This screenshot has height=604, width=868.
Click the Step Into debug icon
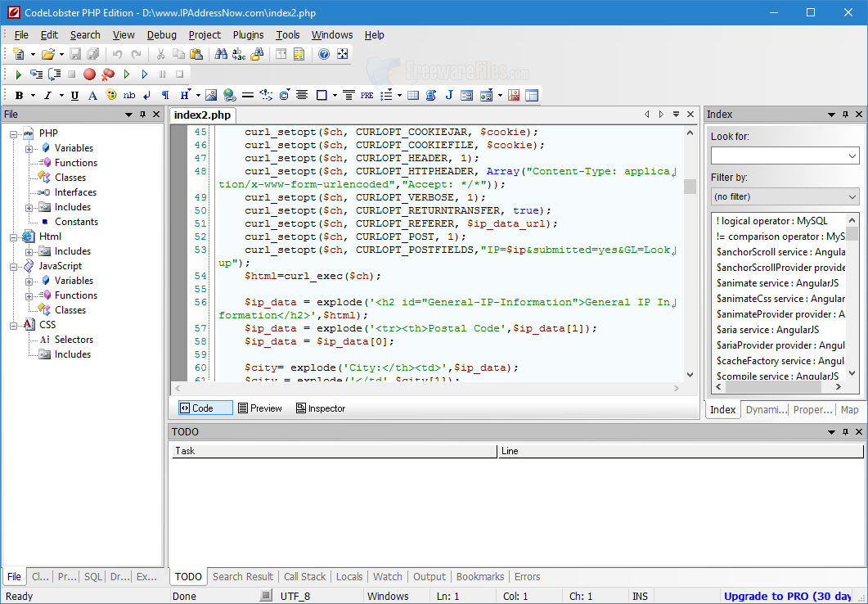[37, 74]
